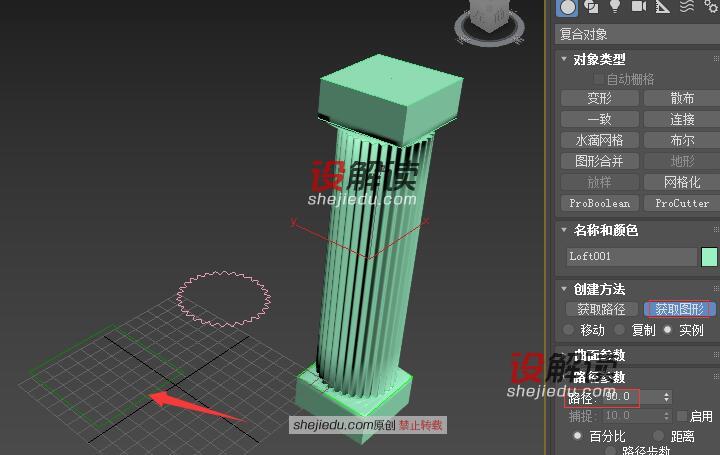720x455 pixels.
Task: Open the Cameras category icon
Action: pyautogui.click(x=639, y=7)
